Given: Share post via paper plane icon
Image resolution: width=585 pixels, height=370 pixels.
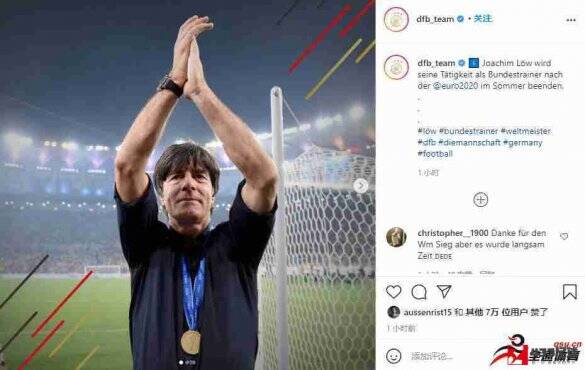Looking at the screenshot, I should click(444, 291).
